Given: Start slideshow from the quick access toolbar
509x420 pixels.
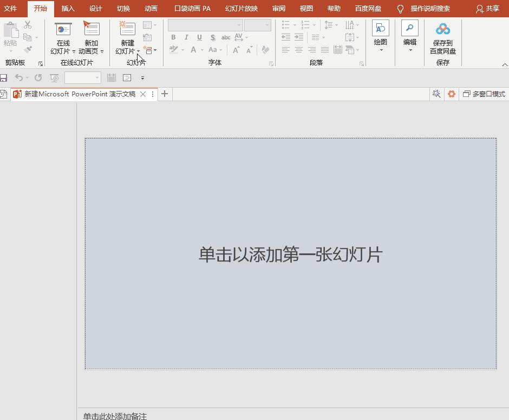Looking at the screenshot, I should tap(54, 77).
